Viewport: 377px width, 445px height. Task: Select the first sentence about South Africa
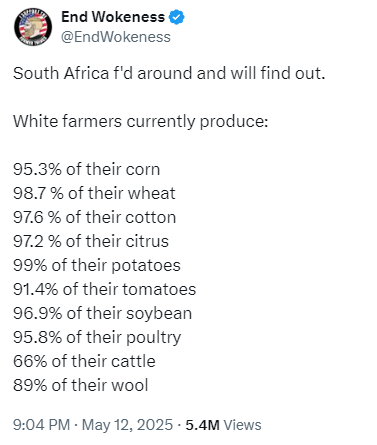pos(169,73)
